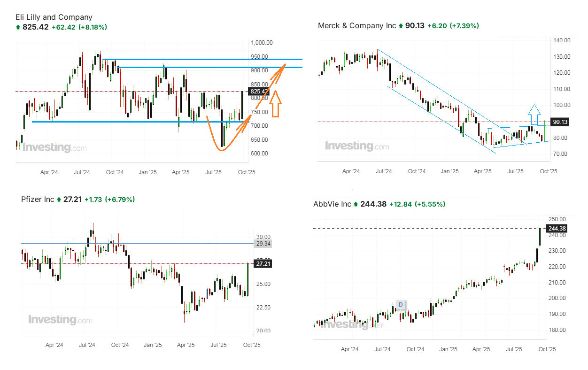Click the +62.42 (+8.18%) change under Eli Lilly
The width and height of the screenshot is (588, 370).
[x=79, y=27]
